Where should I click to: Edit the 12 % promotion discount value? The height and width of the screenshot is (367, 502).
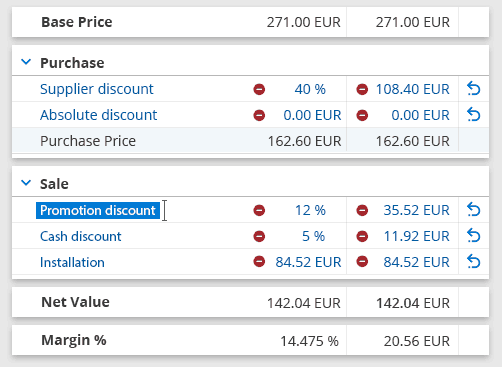pyautogui.click(x=310, y=210)
